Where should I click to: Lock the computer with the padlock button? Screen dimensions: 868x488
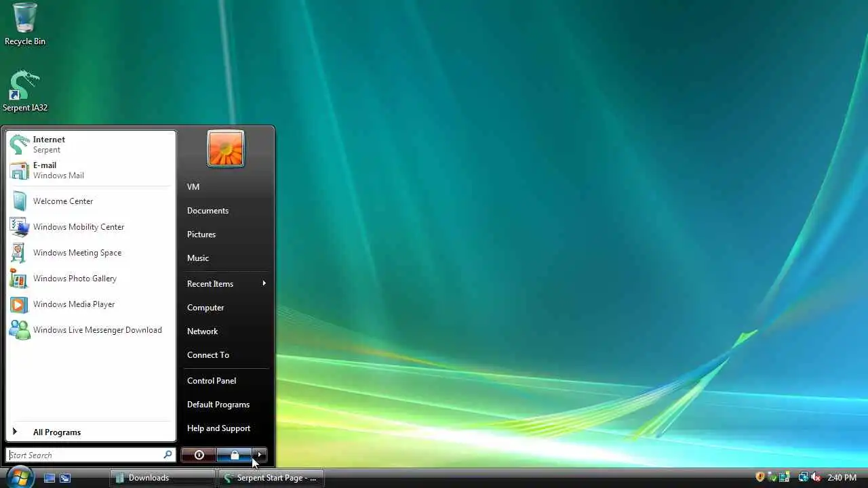pyautogui.click(x=234, y=455)
